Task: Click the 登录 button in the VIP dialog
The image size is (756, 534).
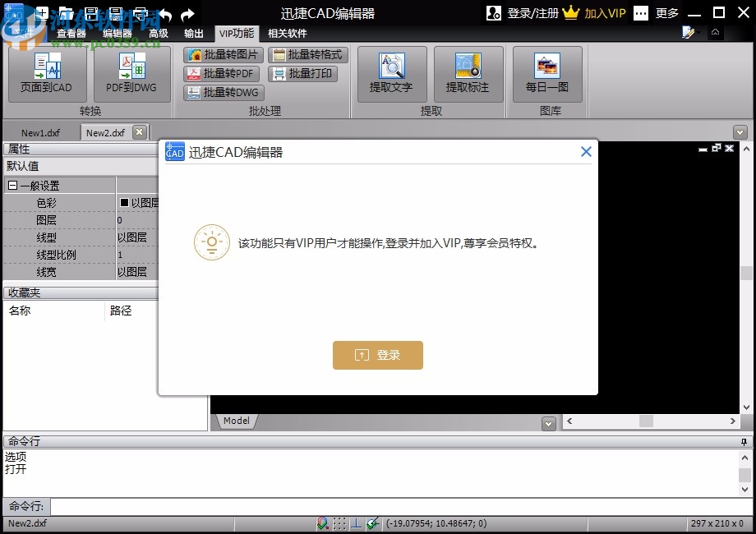Action: (377, 355)
